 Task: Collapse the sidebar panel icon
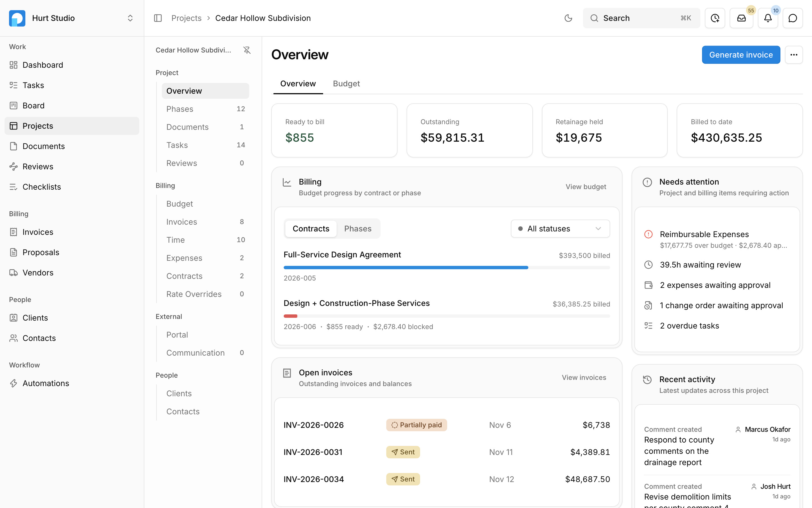[x=158, y=18]
